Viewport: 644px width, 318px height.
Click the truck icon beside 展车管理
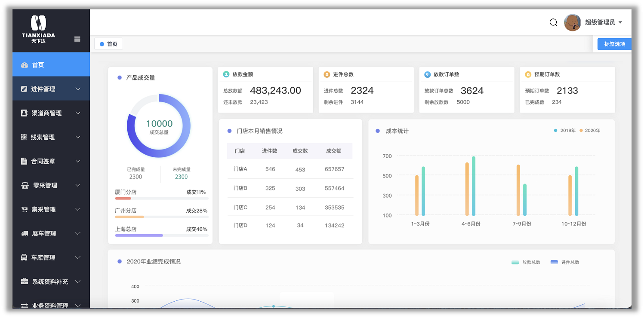coord(25,233)
